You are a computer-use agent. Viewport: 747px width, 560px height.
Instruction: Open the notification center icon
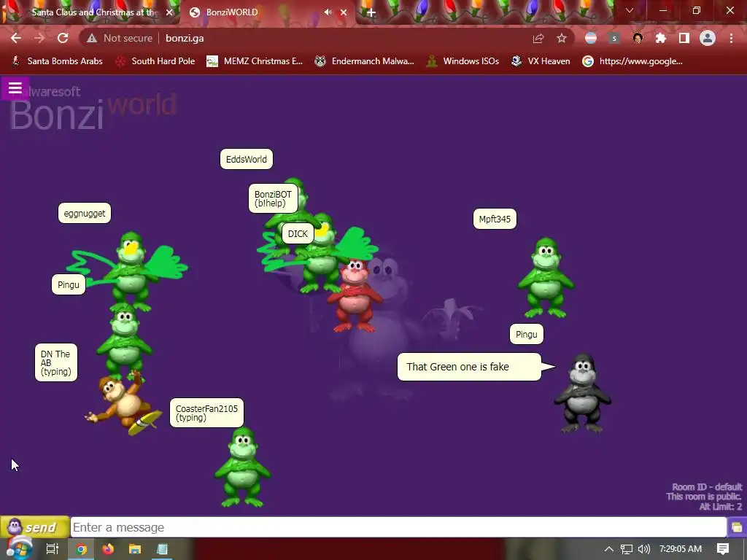[723, 549]
